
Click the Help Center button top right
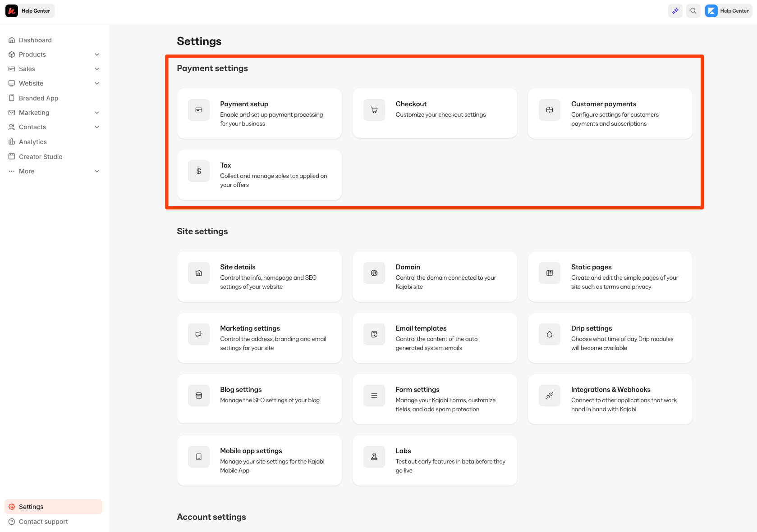727,10
